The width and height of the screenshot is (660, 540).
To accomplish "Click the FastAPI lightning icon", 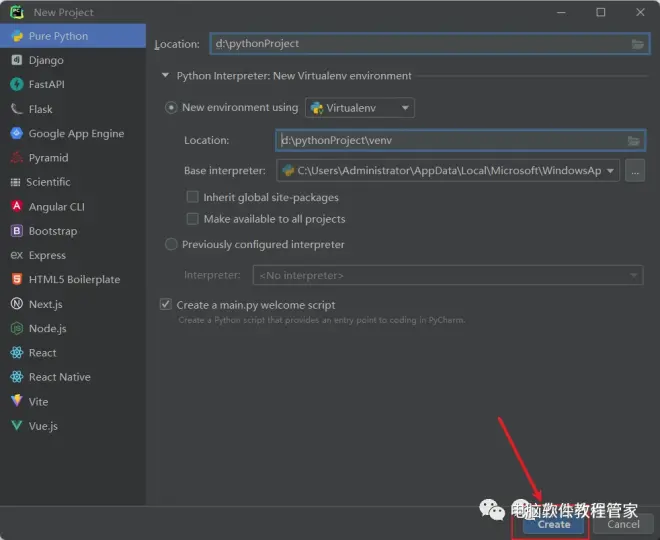I will tap(17, 84).
